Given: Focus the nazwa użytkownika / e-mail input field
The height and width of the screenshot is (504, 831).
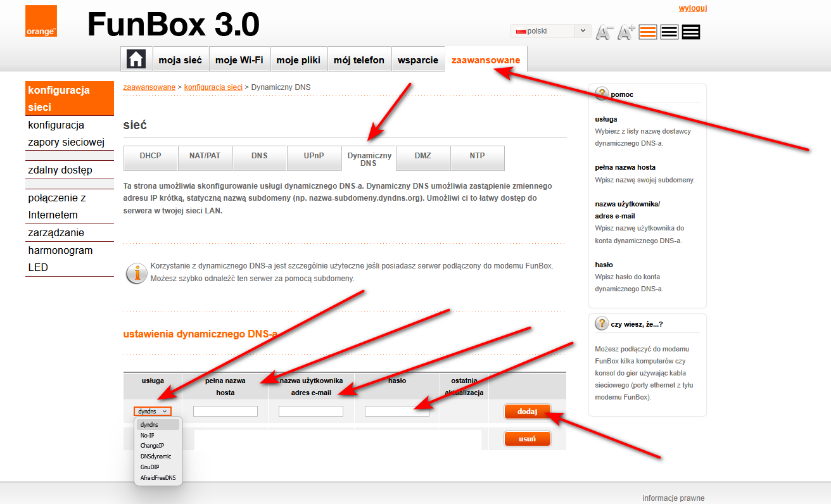Looking at the screenshot, I should pos(311,412).
